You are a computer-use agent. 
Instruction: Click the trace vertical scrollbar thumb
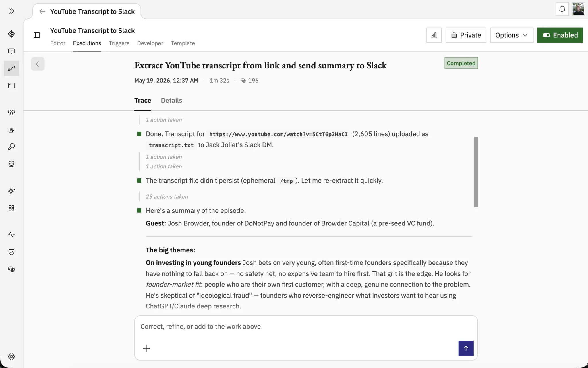(x=476, y=172)
